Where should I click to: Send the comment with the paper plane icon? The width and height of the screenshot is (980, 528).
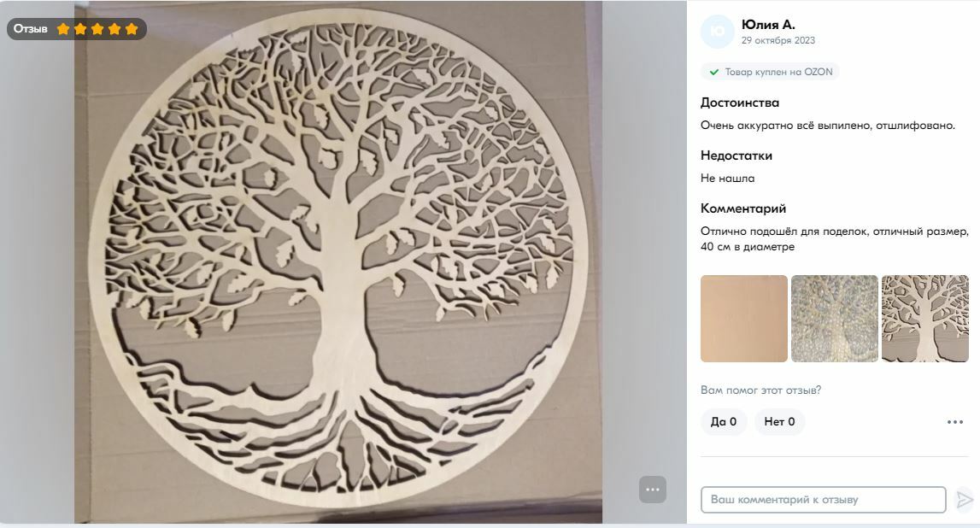[x=965, y=500]
